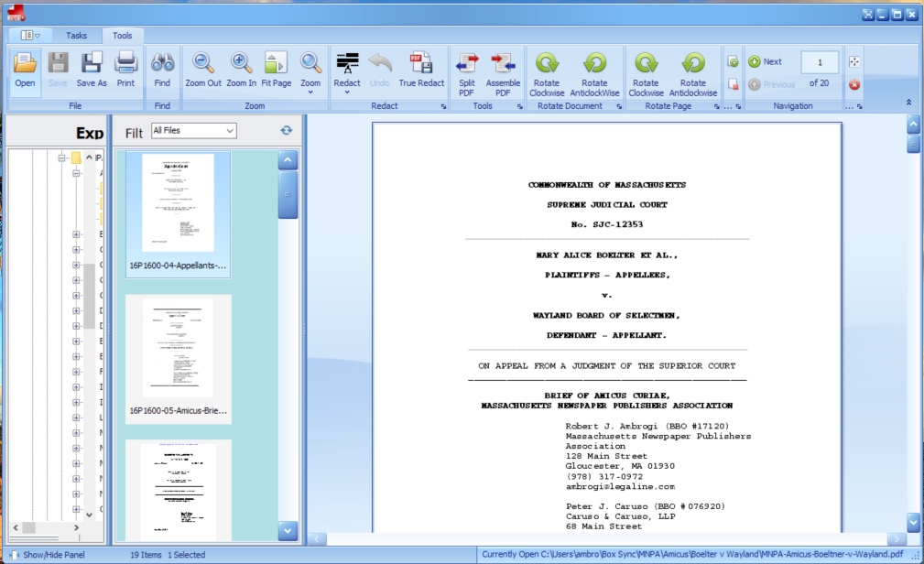924x564 pixels.
Task: Zoom Out on the document
Action: [203, 70]
